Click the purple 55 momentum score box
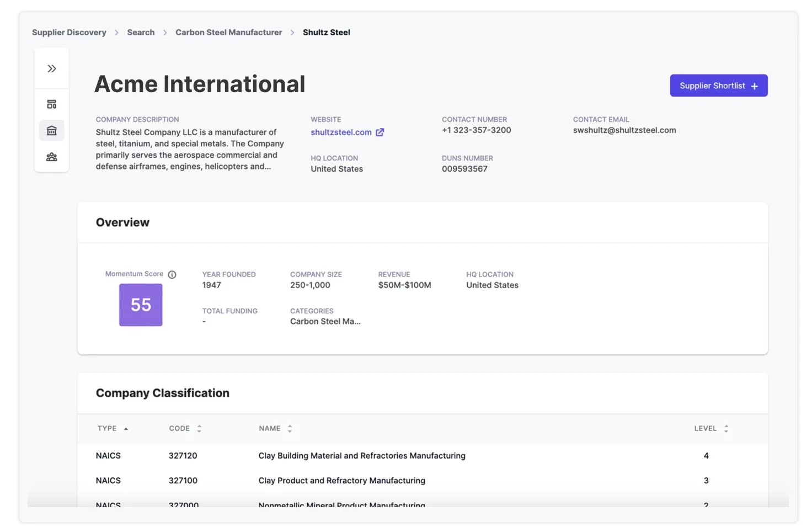Screen dimensions: 812x532 pos(141,305)
